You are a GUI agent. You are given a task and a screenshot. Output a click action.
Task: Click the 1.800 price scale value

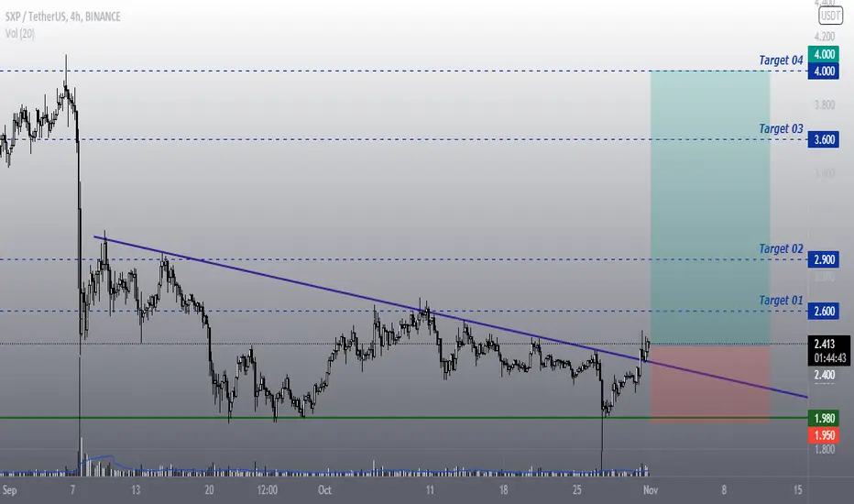pyautogui.click(x=824, y=450)
